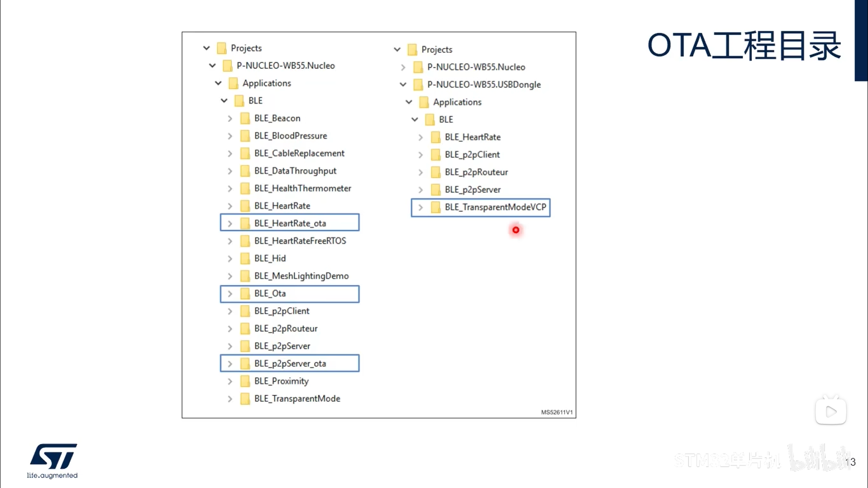868x488 pixels.
Task: Expand the BLE_BloodPressure tree node
Action: point(230,136)
